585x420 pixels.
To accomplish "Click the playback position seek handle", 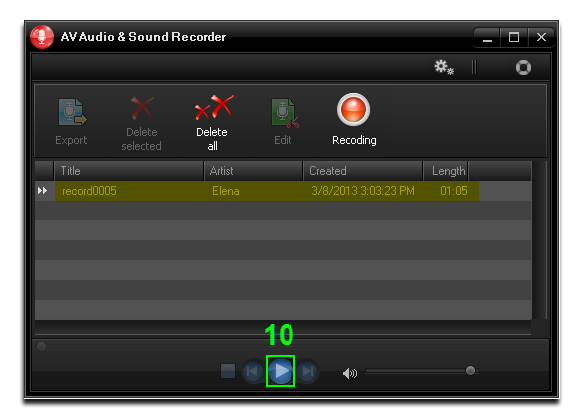I will click(41, 347).
